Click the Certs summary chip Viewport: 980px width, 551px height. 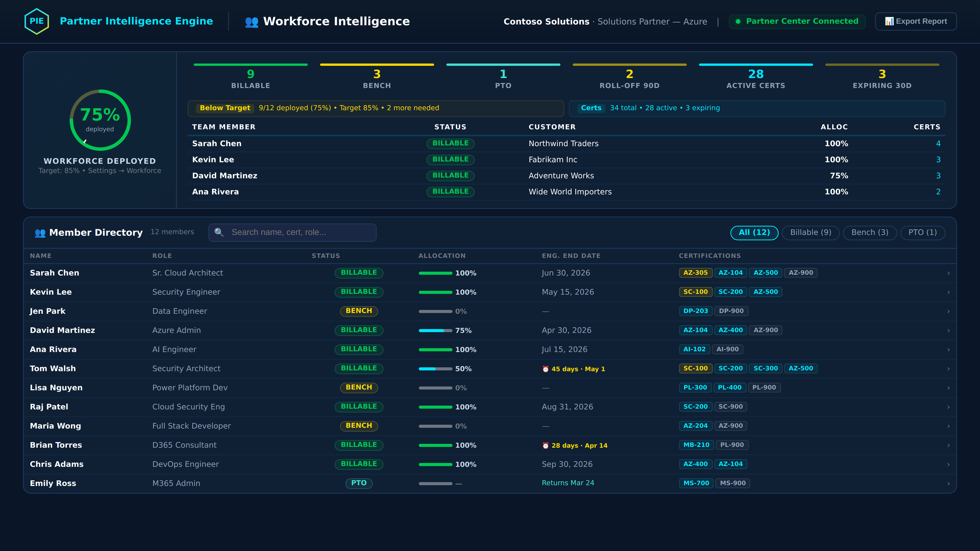[x=591, y=108]
